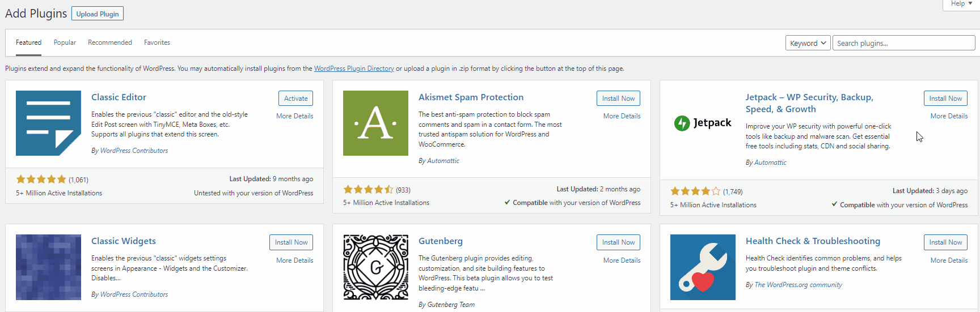Open Automattic author link under Jetpack
Image resolution: width=980 pixels, height=312 pixels.
770,163
